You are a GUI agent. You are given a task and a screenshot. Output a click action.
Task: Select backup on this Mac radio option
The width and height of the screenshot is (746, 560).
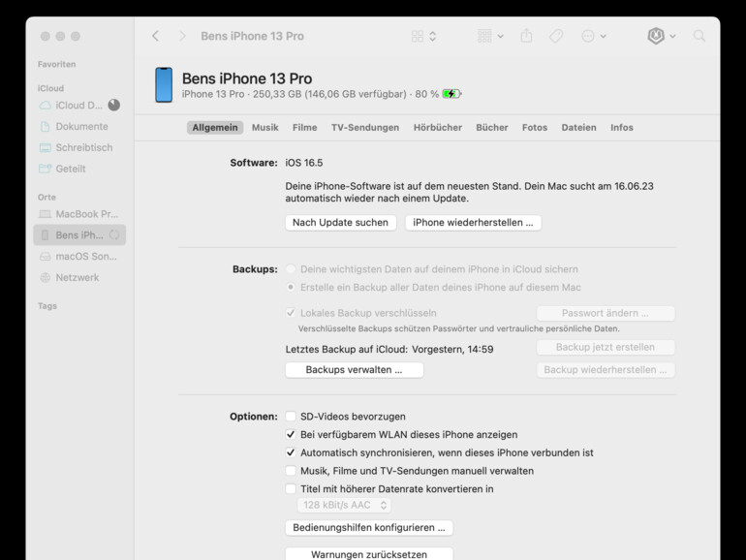click(x=291, y=288)
